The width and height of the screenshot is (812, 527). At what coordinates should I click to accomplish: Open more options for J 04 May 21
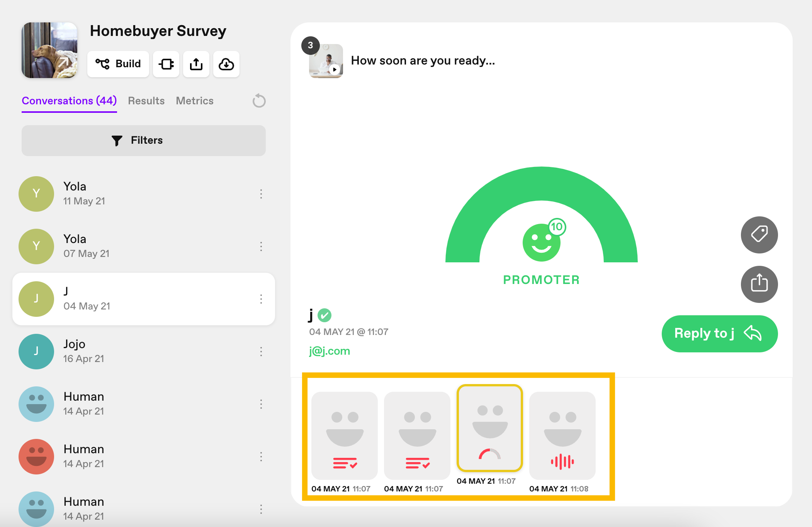point(261,299)
